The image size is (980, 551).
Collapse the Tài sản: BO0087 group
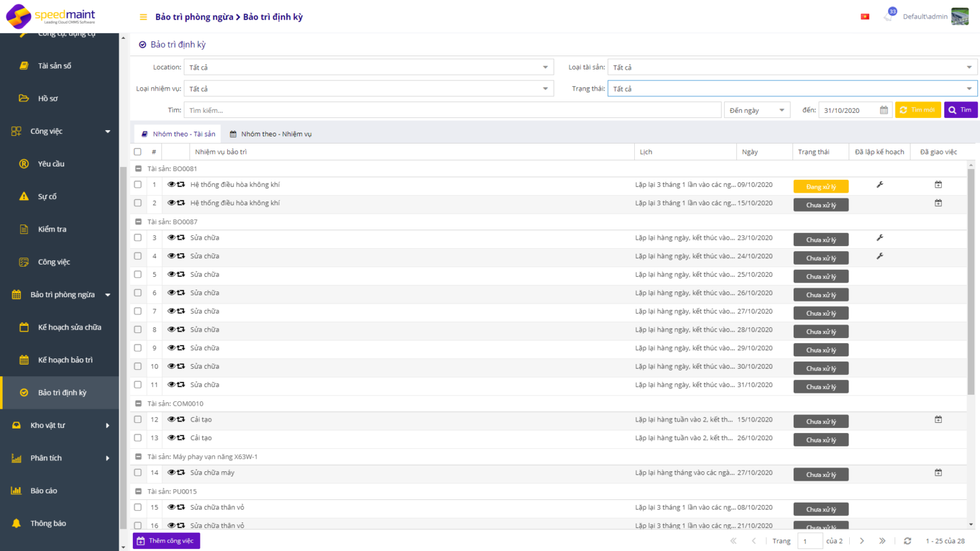click(138, 222)
